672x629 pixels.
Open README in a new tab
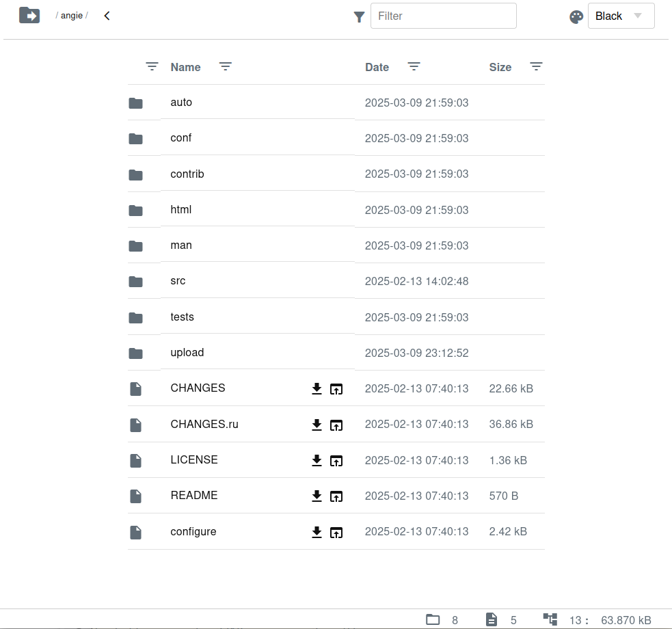pyautogui.click(x=336, y=496)
